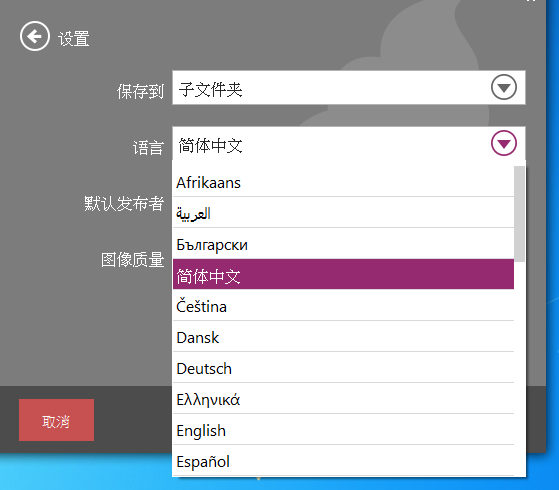559x490 pixels.
Task: Collapse the 语言 dropdown arrow
Action: 503,143
